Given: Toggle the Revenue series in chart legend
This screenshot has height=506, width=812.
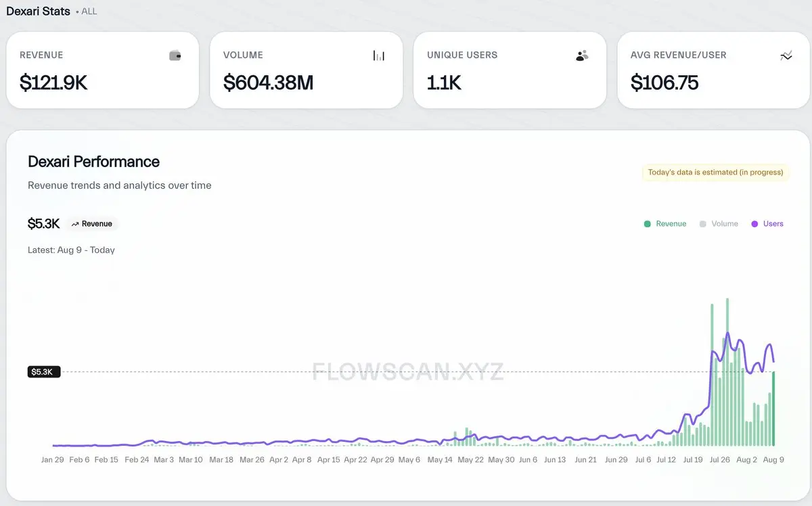Looking at the screenshot, I should pos(665,224).
